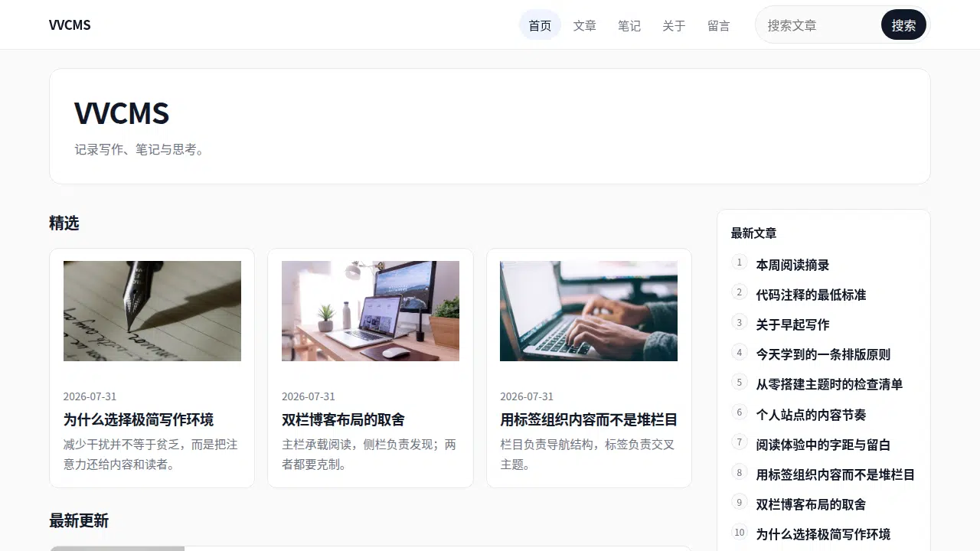Screen dimensions: 980x551
Task: Open featured card title 用标签组织内容而不是堆栏目
Action: [589, 419]
